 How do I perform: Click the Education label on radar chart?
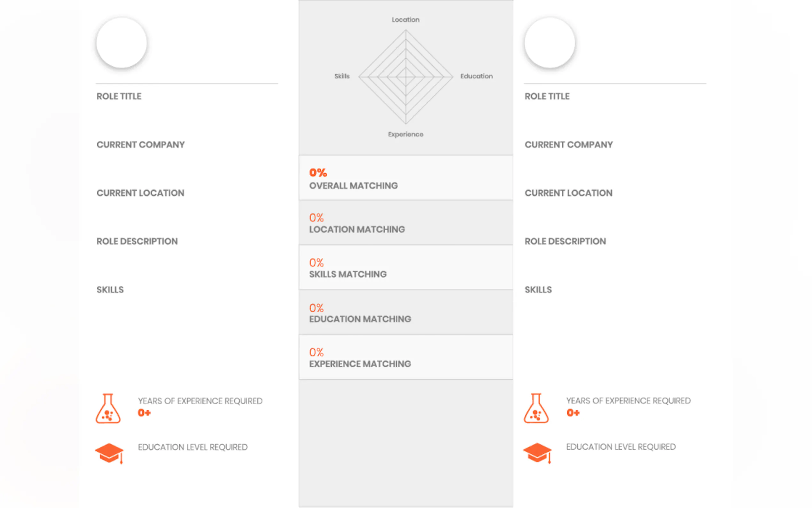click(x=476, y=76)
